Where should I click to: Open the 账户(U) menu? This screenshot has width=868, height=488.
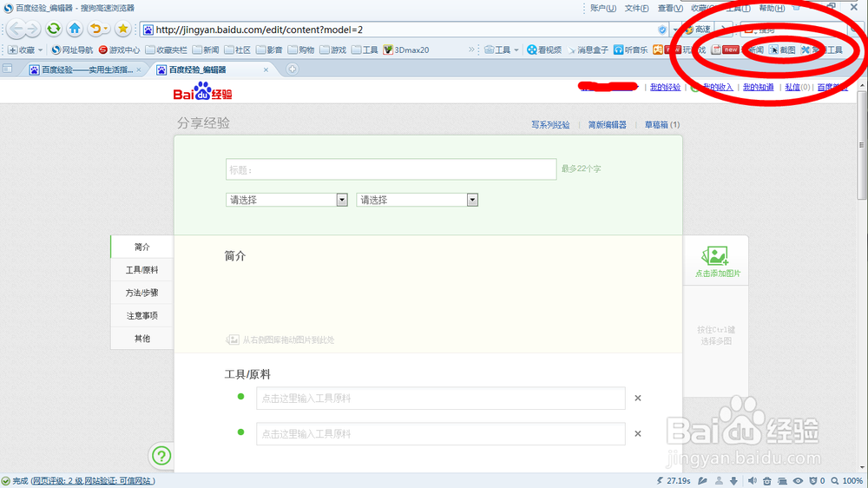[603, 8]
